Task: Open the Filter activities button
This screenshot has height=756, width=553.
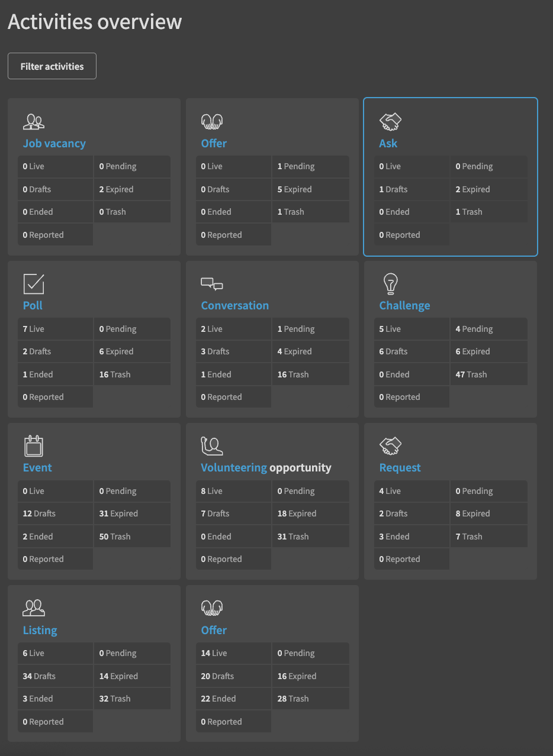Action: pyautogui.click(x=52, y=66)
